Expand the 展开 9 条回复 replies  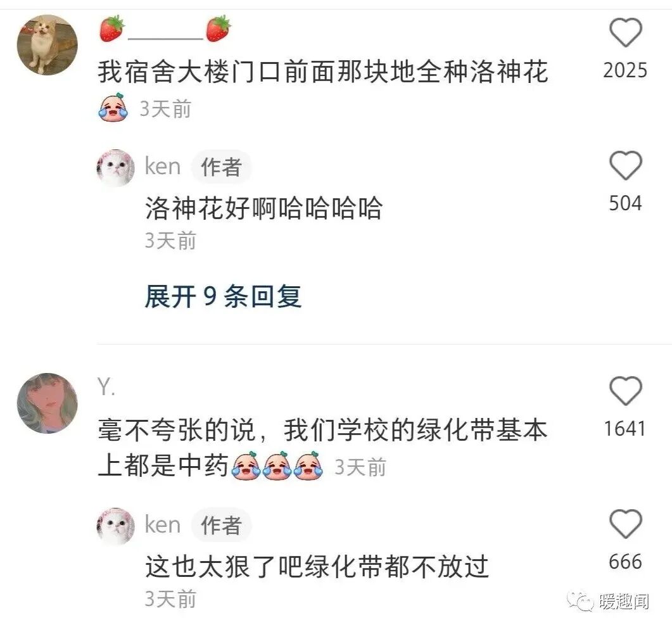pos(223,296)
